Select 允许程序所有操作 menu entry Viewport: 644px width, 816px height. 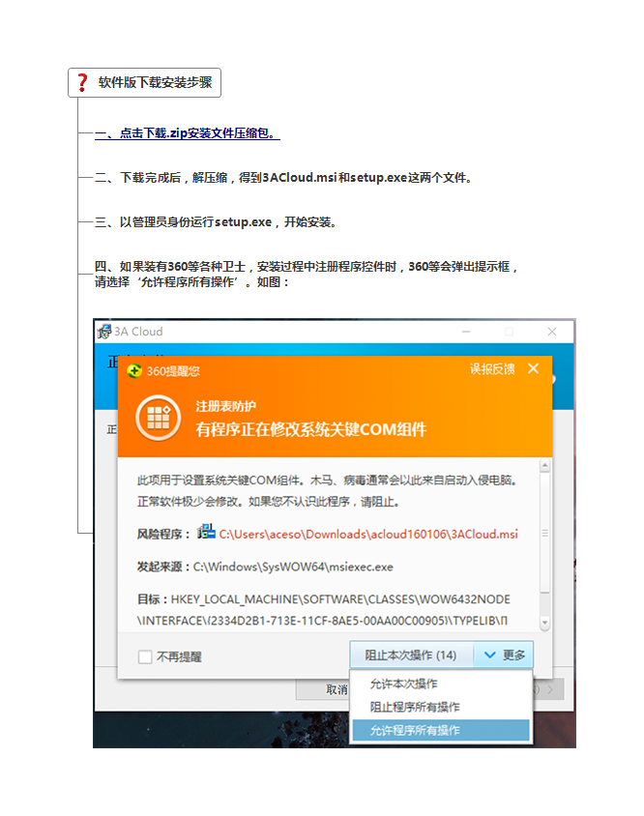tap(442, 730)
